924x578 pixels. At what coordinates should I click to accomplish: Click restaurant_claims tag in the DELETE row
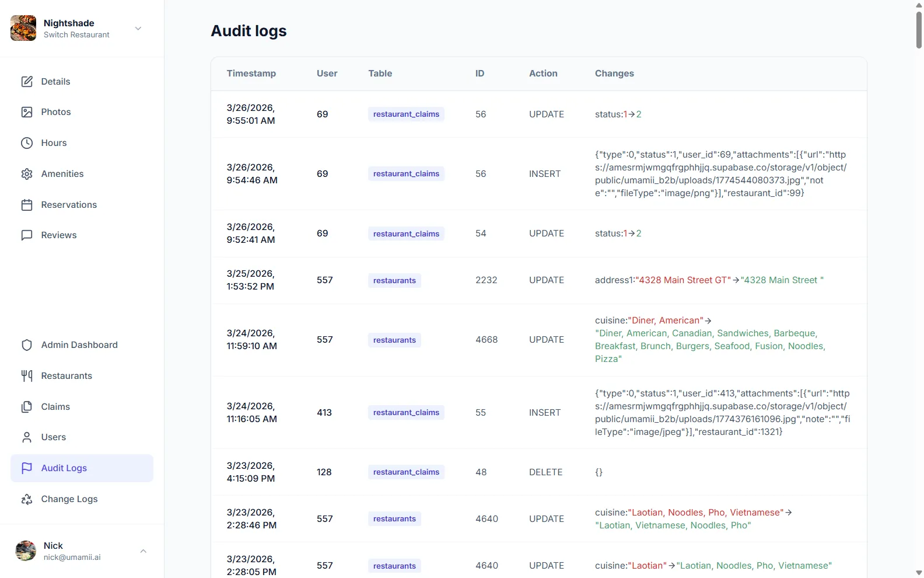pyautogui.click(x=406, y=472)
